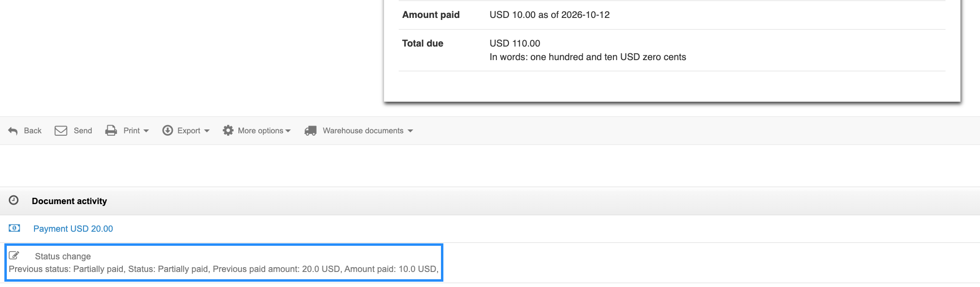
Task: Click the Back arrow icon
Action: (13, 131)
